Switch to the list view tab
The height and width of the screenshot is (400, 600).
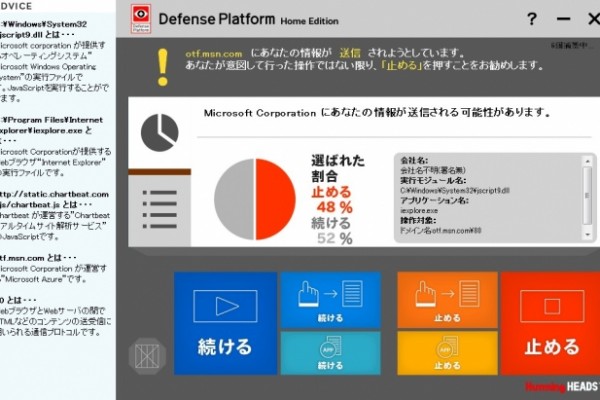(160, 210)
